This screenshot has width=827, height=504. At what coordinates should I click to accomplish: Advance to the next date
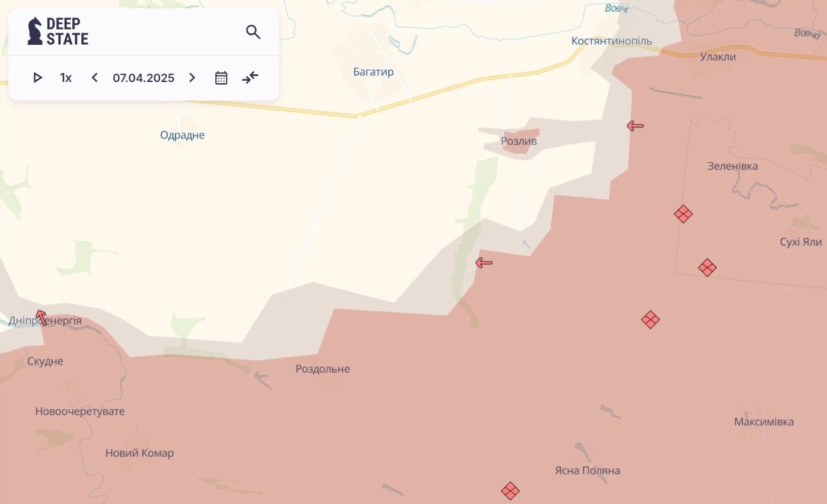point(192,78)
